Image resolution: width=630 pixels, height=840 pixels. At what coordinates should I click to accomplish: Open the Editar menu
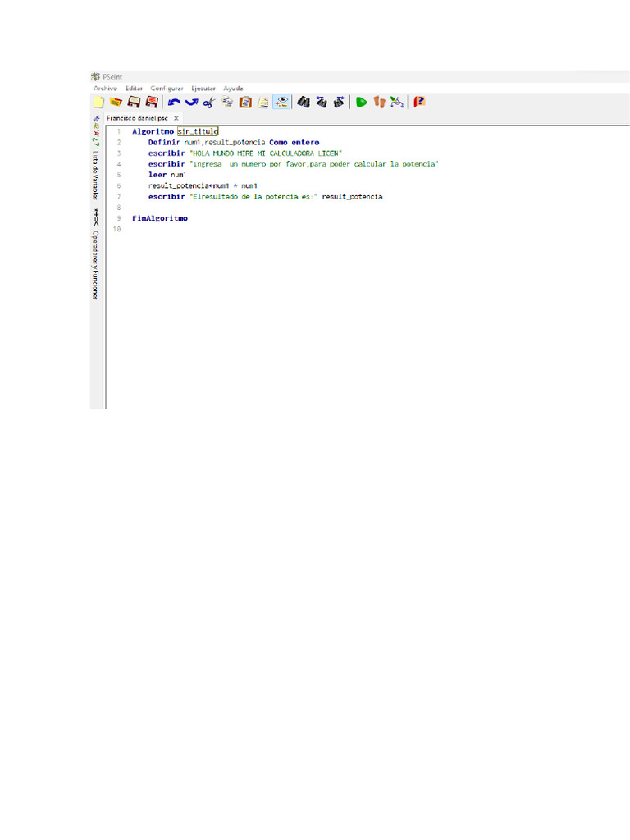134,89
